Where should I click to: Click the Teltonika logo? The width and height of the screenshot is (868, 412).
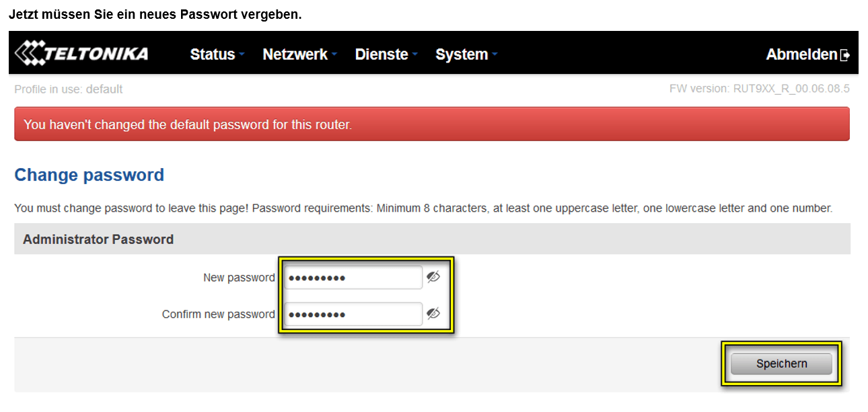(x=81, y=54)
